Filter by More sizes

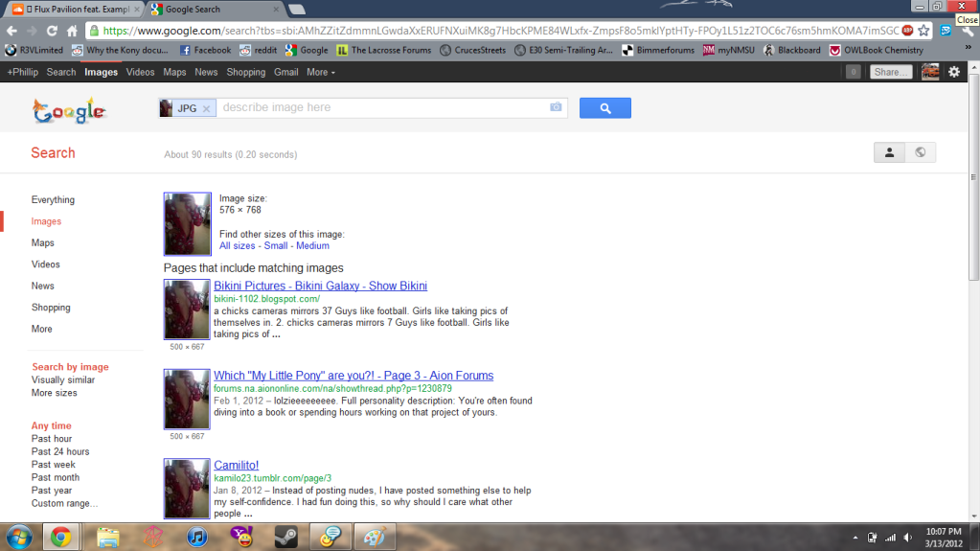tap(55, 393)
